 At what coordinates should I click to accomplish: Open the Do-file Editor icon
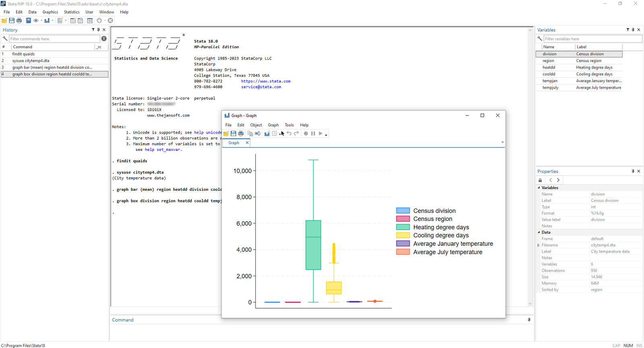(60, 21)
